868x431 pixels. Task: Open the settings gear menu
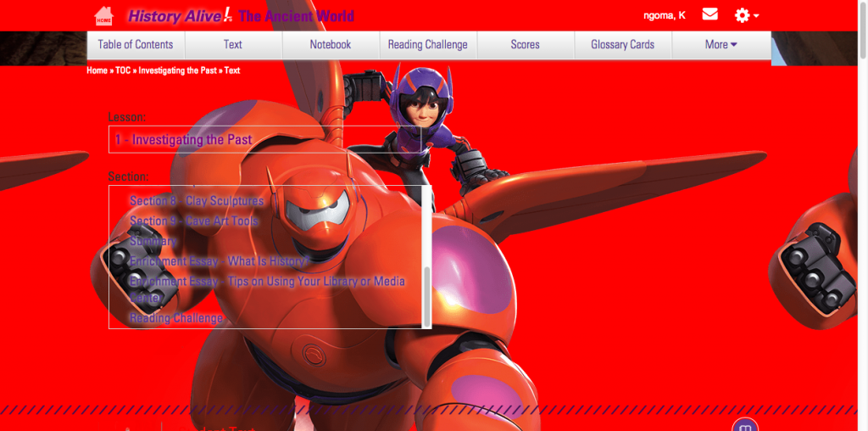click(746, 15)
